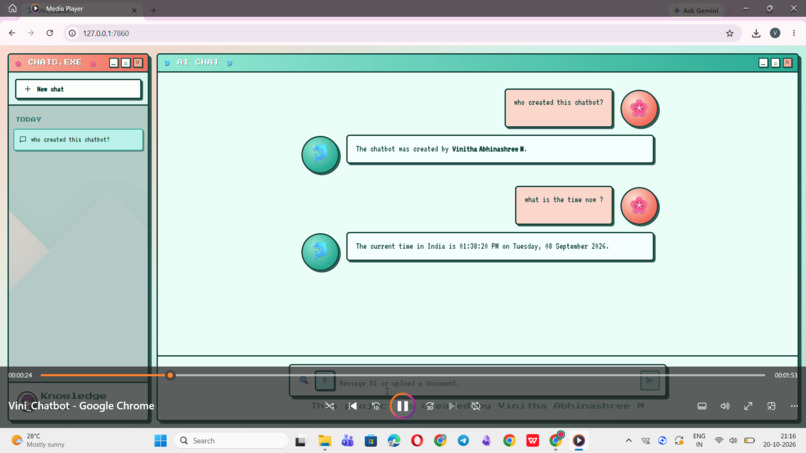Show hidden system tray icons
This screenshot has height=453, width=806.
[628, 441]
